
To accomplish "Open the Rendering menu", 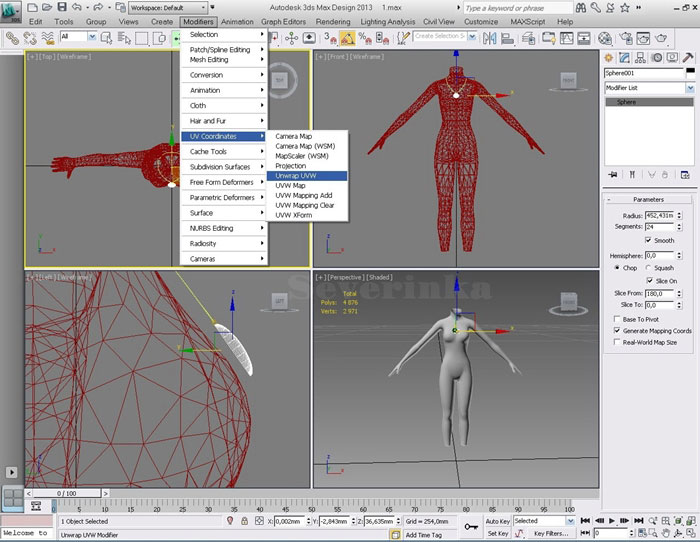I will pos(333,21).
